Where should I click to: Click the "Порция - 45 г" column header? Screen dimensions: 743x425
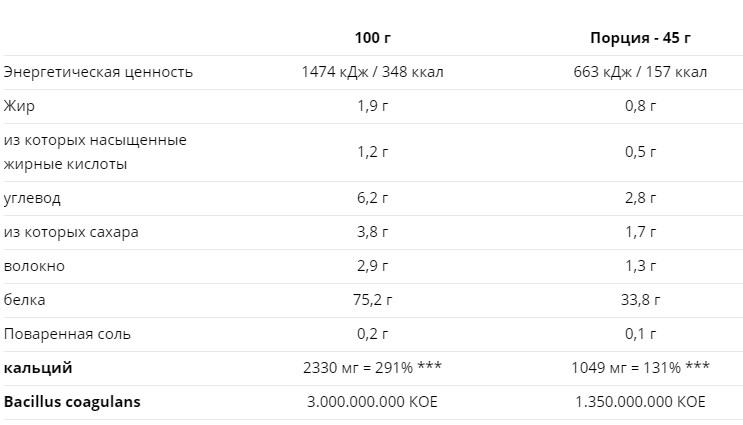[640, 38]
